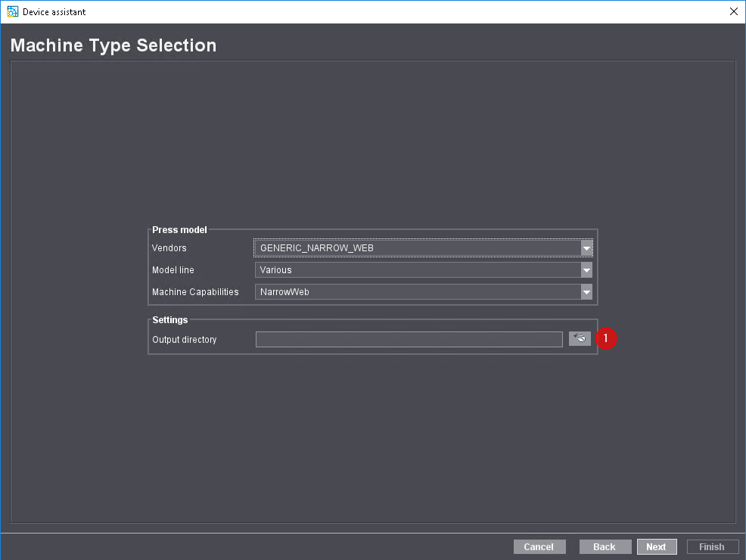Close the Device assistant dialog
Screen dimensions: 746x560
coord(733,11)
